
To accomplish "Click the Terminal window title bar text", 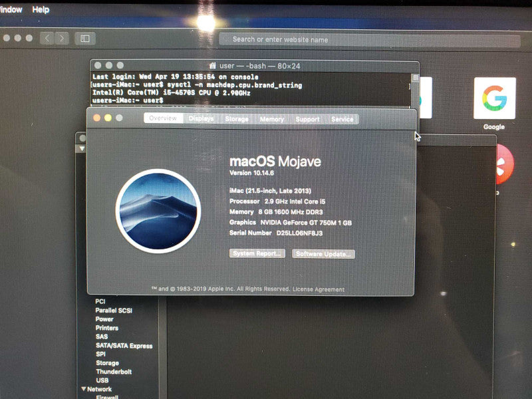I will 259,66.
